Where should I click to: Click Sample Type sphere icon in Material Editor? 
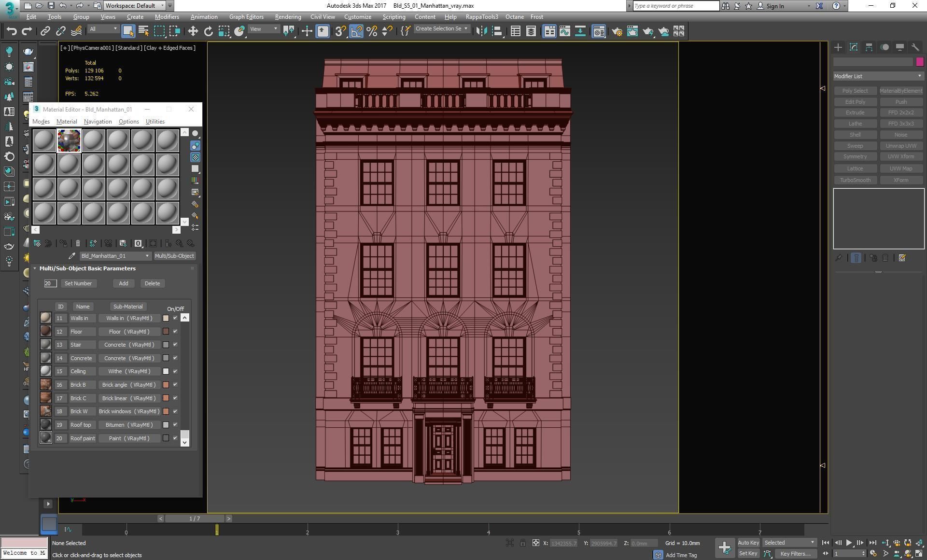coord(195,134)
